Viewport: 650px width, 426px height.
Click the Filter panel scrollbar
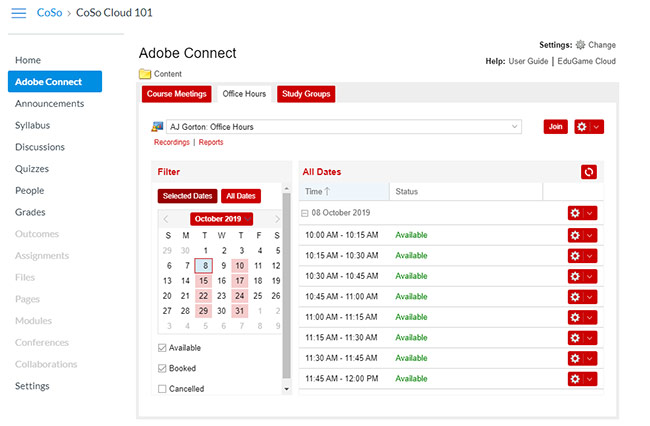tap(286, 286)
